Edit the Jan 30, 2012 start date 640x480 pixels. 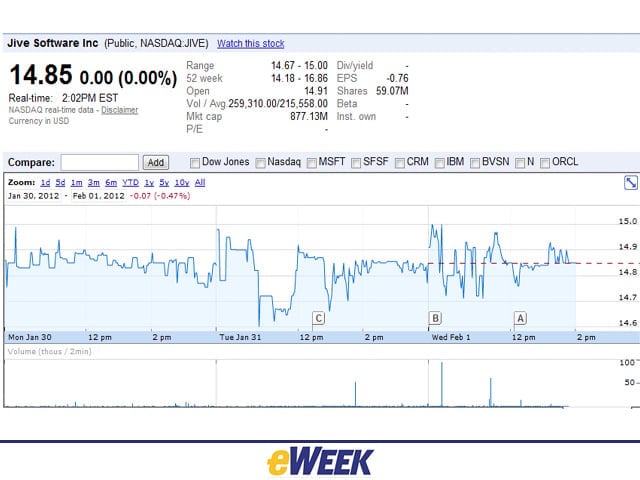click(34, 196)
